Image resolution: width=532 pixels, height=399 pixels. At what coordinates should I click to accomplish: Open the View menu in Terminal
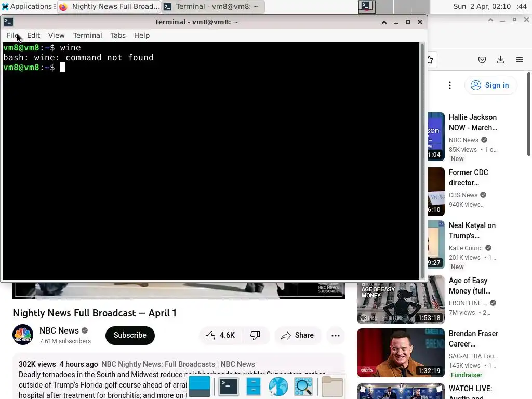tap(56, 35)
